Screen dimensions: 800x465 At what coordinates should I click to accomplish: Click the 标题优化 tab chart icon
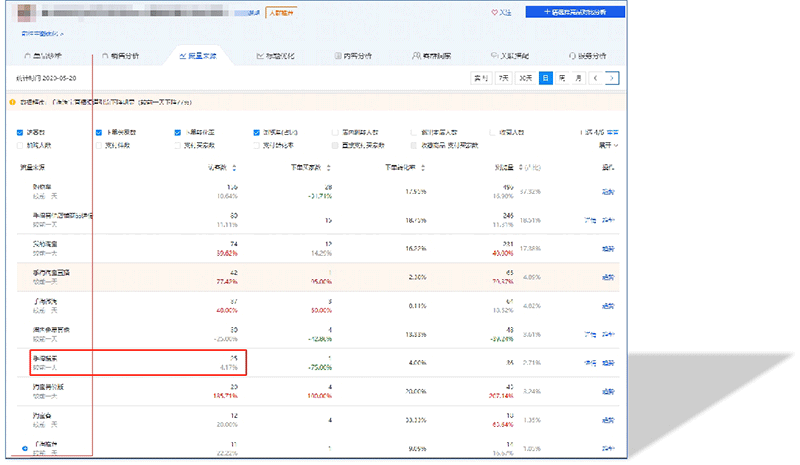(260, 56)
